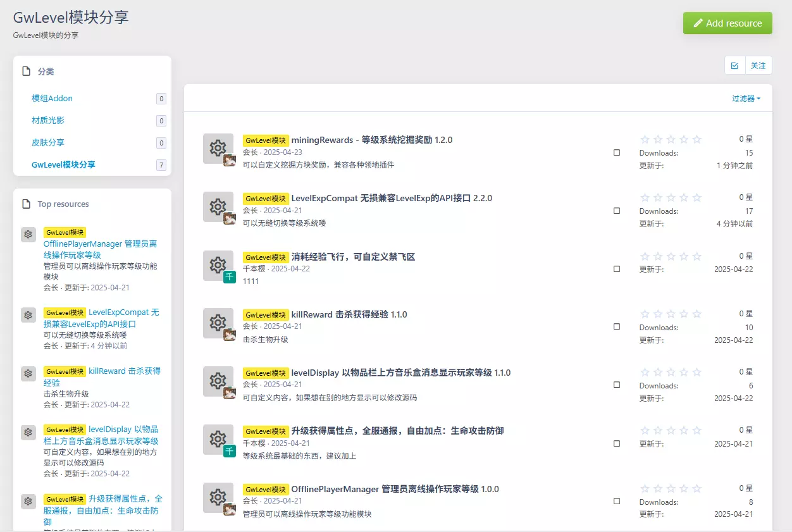Click small gear icon beside OfflinePlayerManager in Top resources
Screen dimensions: 792x532
point(28,235)
